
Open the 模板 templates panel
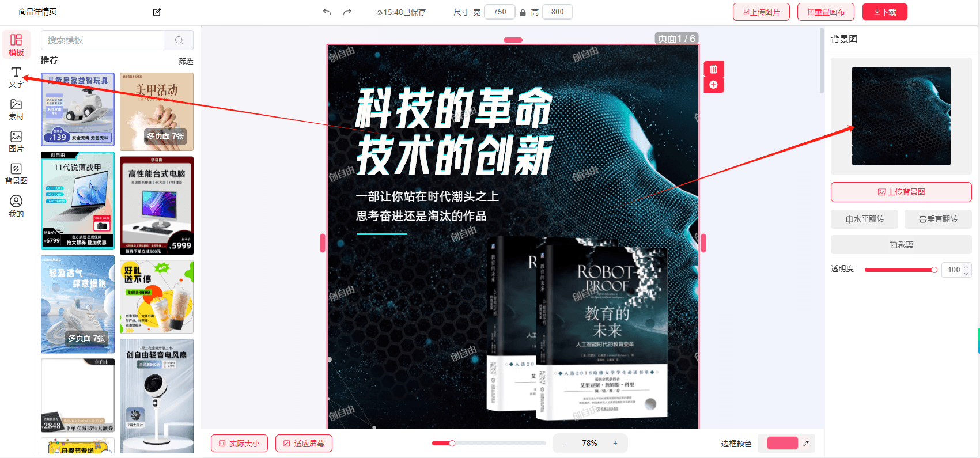point(16,45)
